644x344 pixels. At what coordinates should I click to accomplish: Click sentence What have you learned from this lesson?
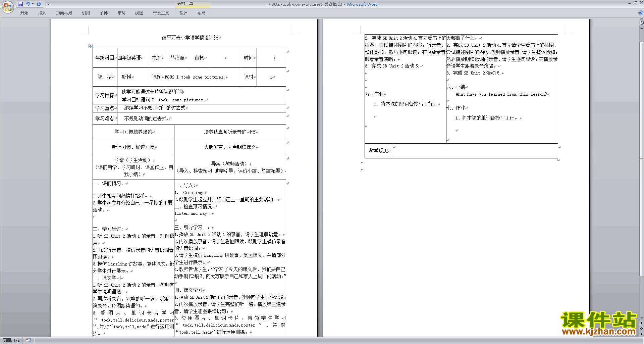[x=501, y=94]
